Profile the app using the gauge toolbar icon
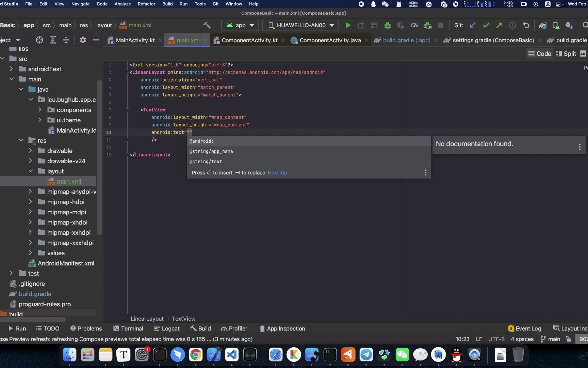The height and width of the screenshot is (368, 588). pos(414,25)
